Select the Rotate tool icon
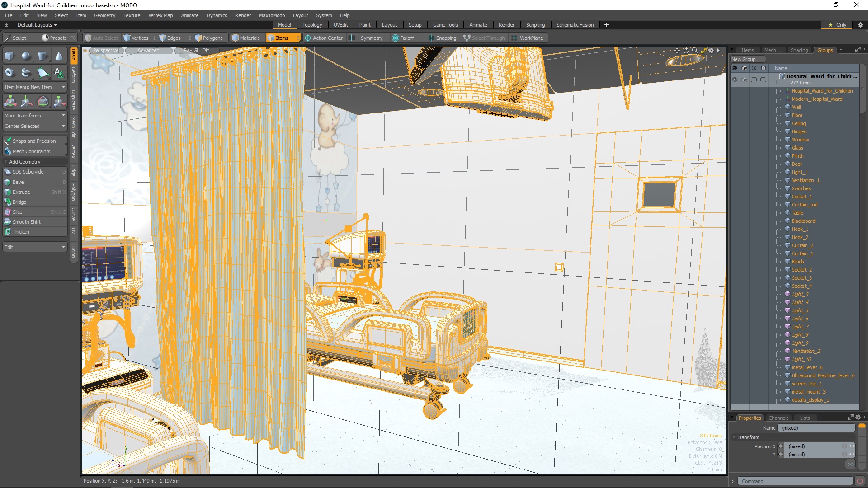This screenshot has width=868, height=488. [42, 101]
